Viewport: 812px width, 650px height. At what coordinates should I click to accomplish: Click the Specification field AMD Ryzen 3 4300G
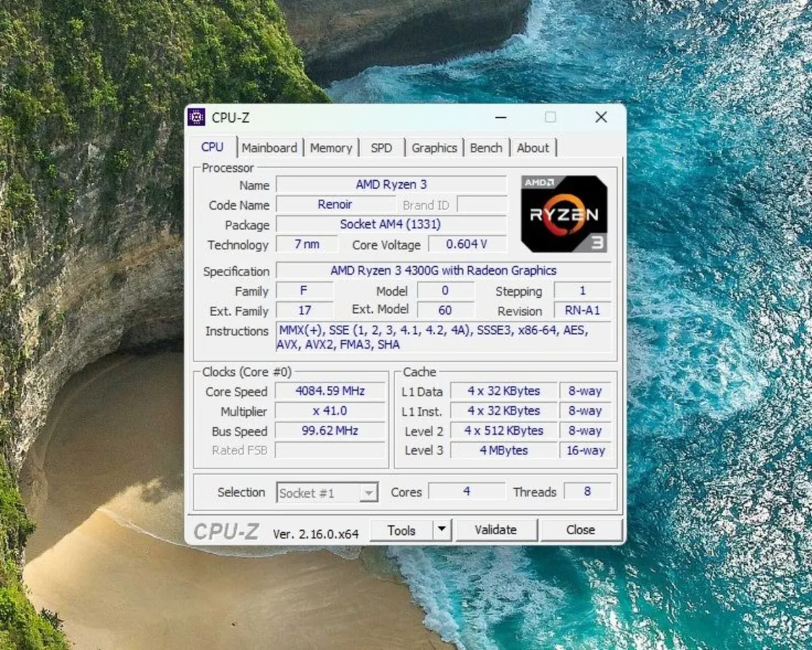(x=443, y=270)
